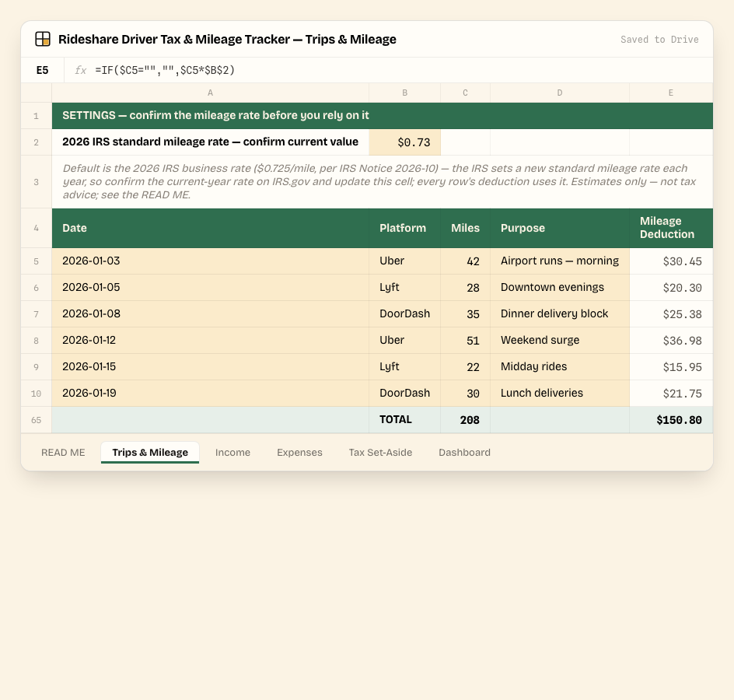Click the fx formula icon
Image resolution: width=734 pixels, height=700 pixels.
(x=81, y=70)
